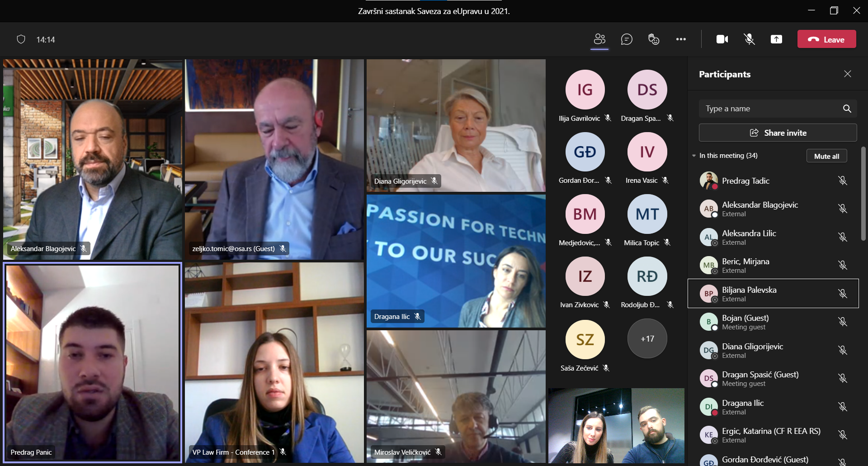
Task: Toggle the microphone mute button
Action: [750, 39]
